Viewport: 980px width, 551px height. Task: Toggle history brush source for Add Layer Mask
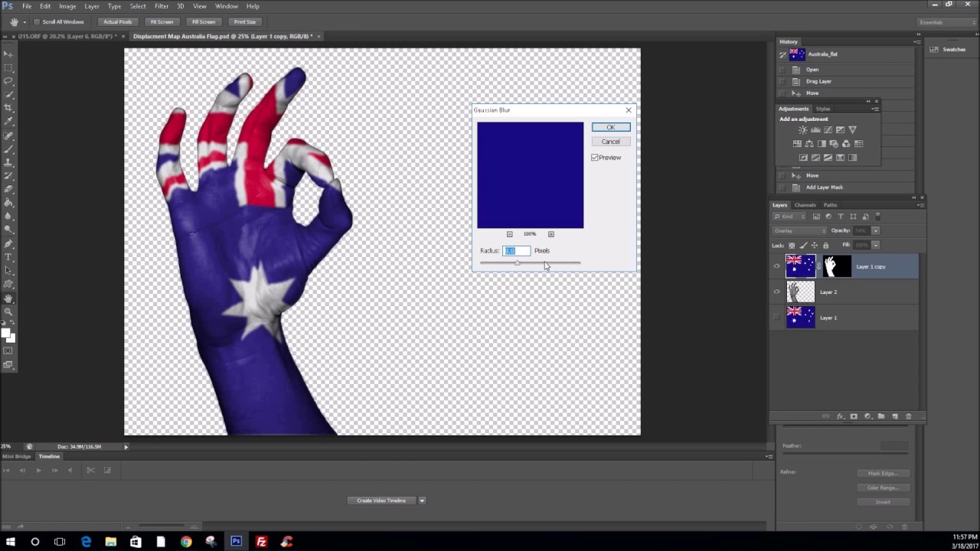tap(782, 187)
